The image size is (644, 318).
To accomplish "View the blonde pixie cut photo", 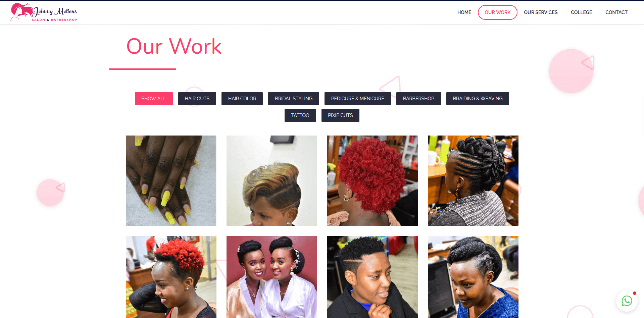I will pos(272,181).
